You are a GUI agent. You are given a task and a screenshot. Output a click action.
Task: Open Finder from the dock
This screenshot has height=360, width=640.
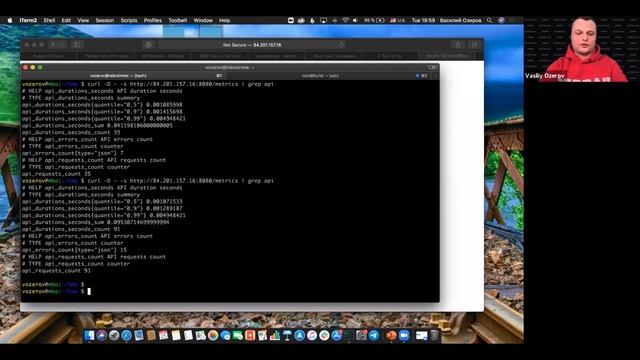[89, 336]
